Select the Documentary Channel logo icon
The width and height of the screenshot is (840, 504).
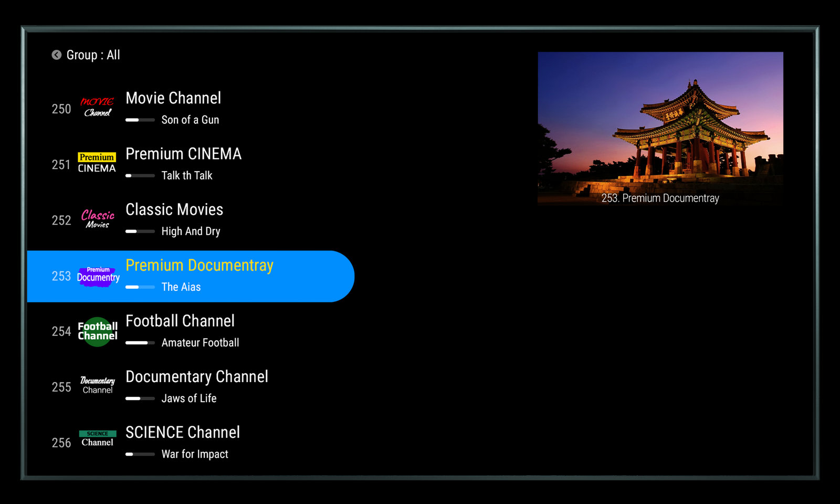(98, 385)
